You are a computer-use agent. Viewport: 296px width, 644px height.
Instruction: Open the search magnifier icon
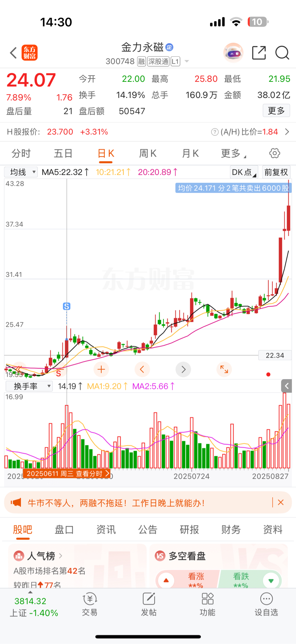282,53
